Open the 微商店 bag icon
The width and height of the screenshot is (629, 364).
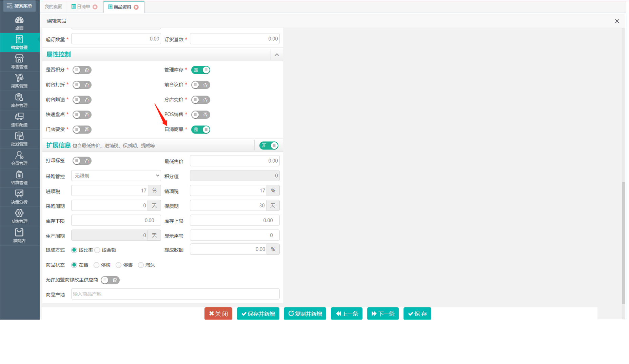[19, 236]
